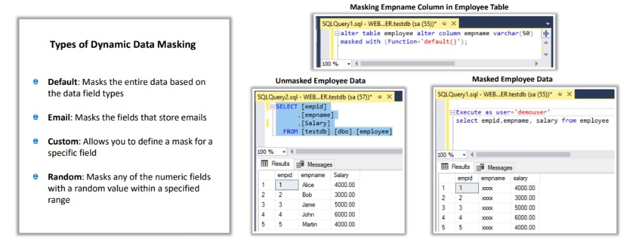
Task: Select the 5000.00 cell in the Masked results
Action: pos(525,208)
